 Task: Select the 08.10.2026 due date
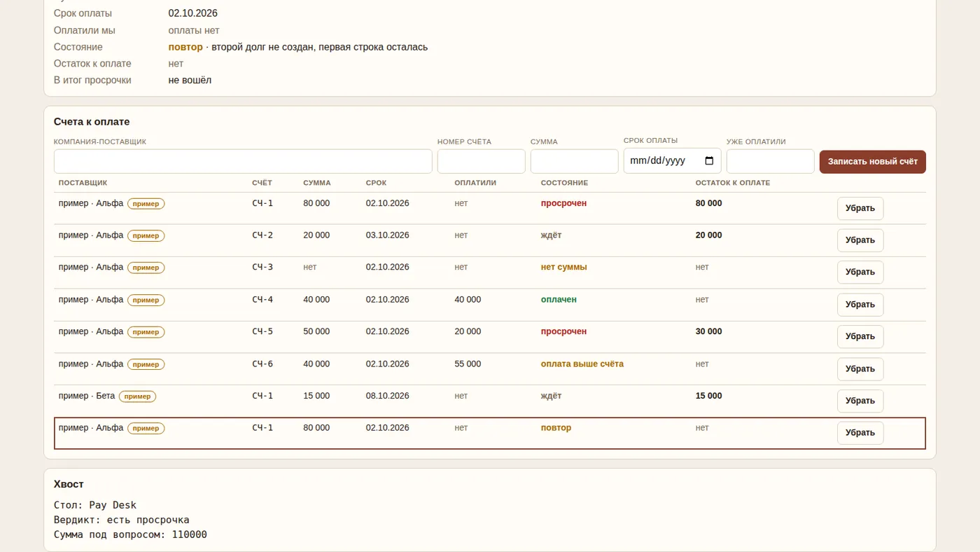388,396
